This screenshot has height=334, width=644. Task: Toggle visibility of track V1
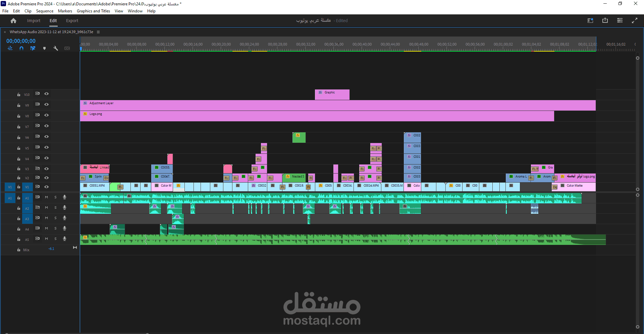(47, 187)
